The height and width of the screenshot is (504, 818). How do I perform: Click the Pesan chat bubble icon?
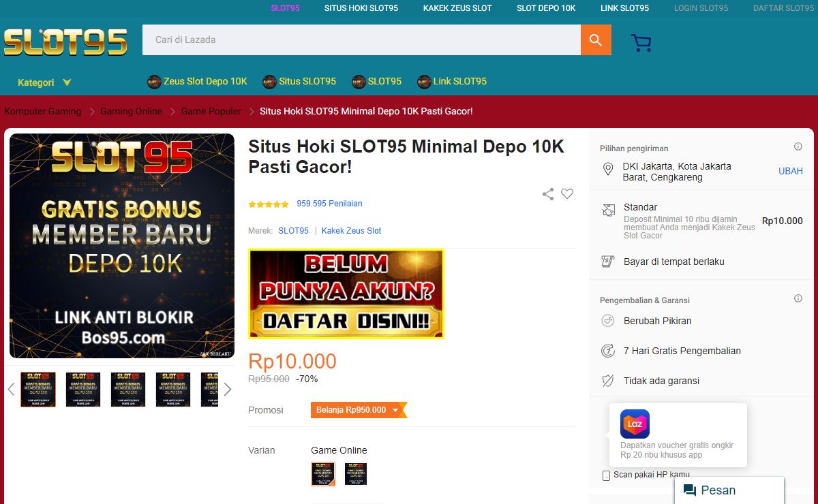tap(690, 490)
